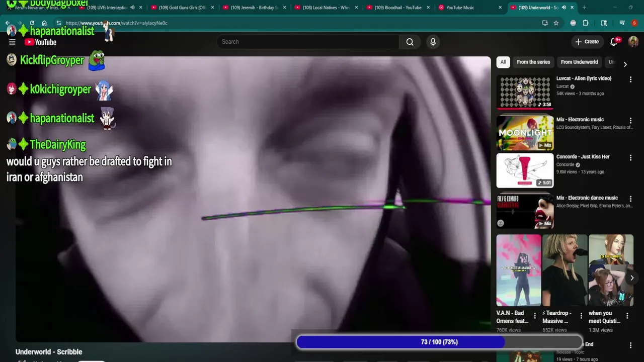Viewport: 644px width, 362px height.
Task: Open 'Concorde - Just Kiss Her' video title
Action: pyautogui.click(x=583, y=157)
